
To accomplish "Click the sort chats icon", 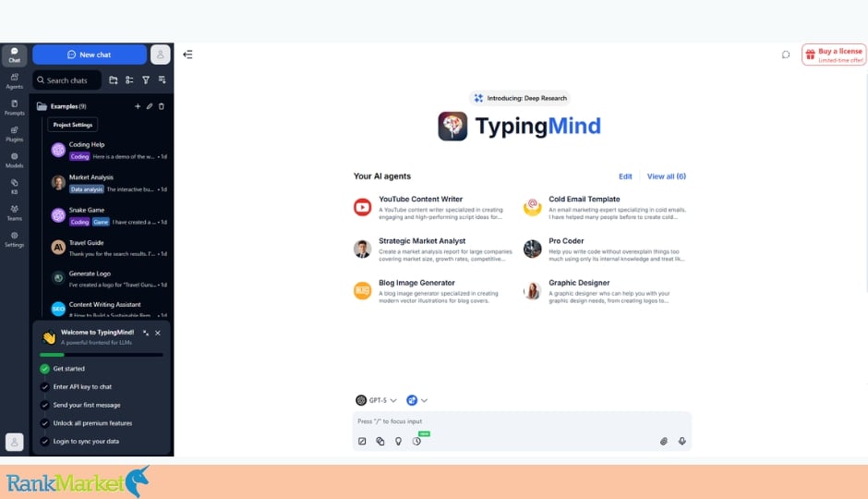I will (163, 80).
